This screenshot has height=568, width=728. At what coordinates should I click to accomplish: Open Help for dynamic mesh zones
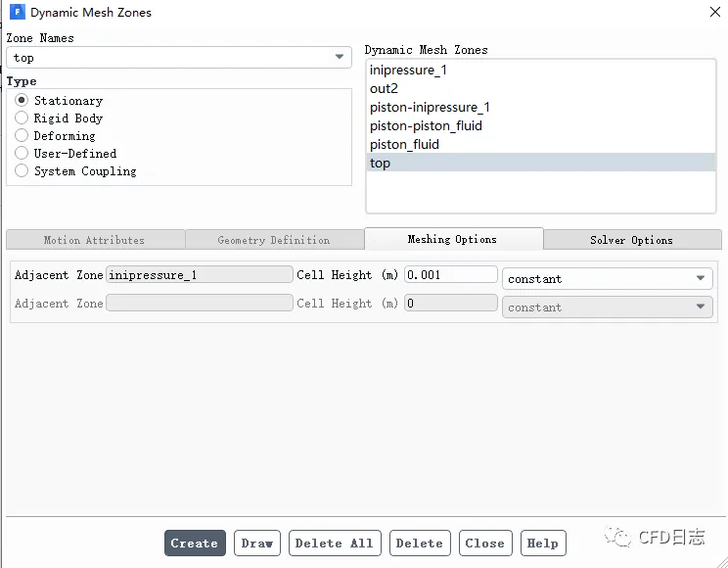coord(542,544)
